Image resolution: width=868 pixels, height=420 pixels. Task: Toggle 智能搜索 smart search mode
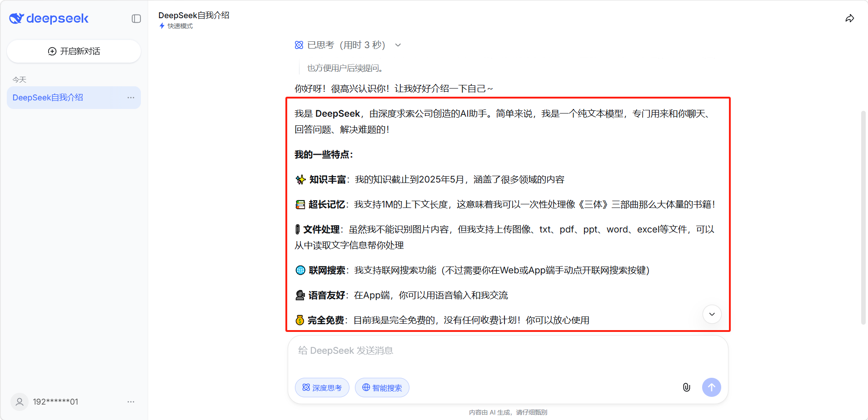click(382, 388)
